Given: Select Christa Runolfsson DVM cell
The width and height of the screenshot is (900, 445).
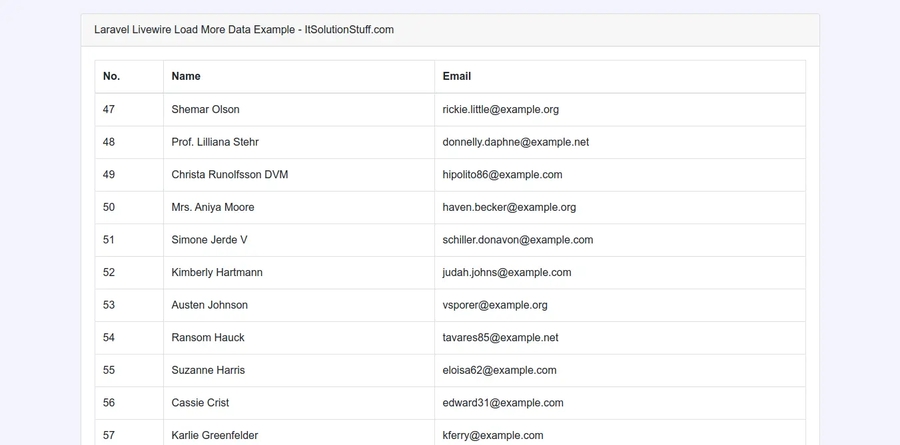Looking at the screenshot, I should 229,174.
